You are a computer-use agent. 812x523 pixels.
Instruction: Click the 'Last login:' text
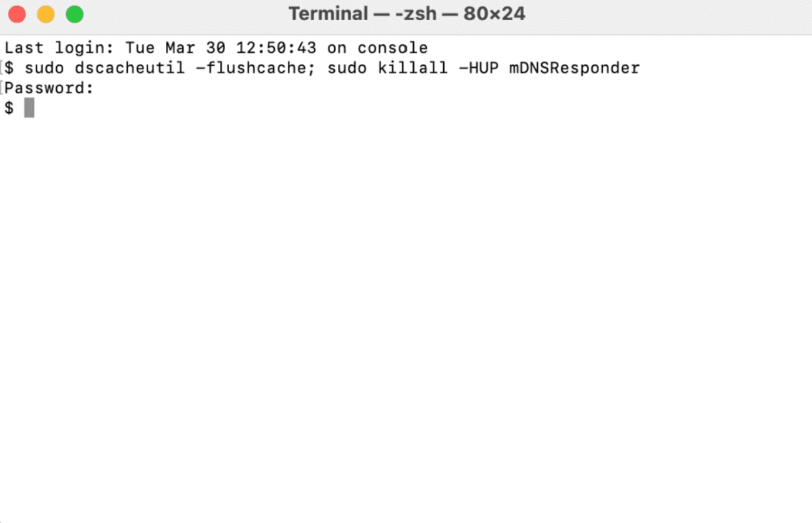[60, 48]
